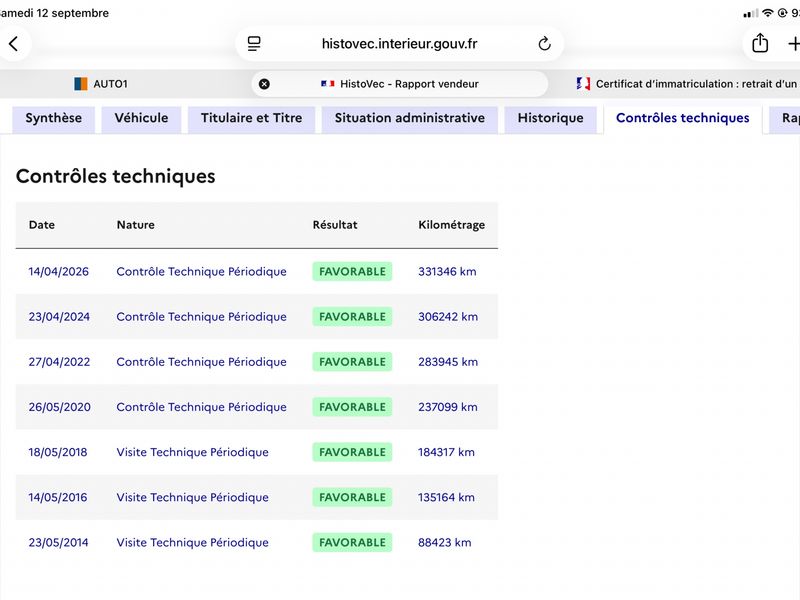
Task: Click the histovec.interieur.gouv.fr address field
Action: click(399, 44)
